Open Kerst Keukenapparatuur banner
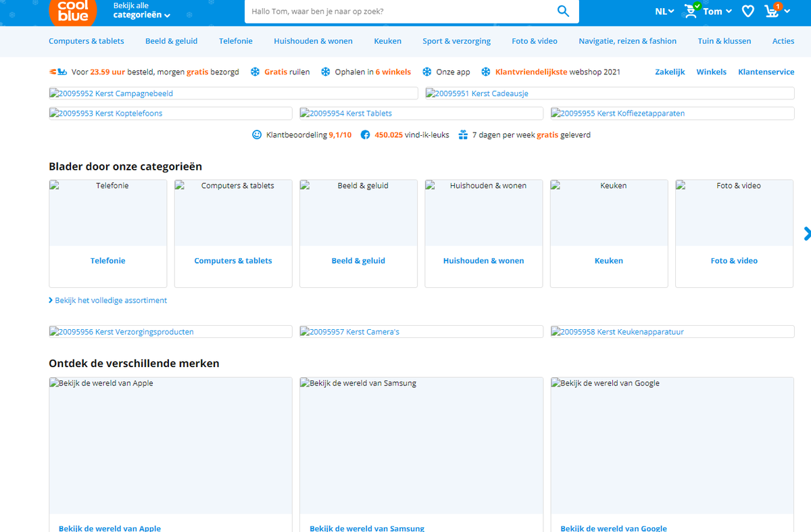 pyautogui.click(x=672, y=332)
